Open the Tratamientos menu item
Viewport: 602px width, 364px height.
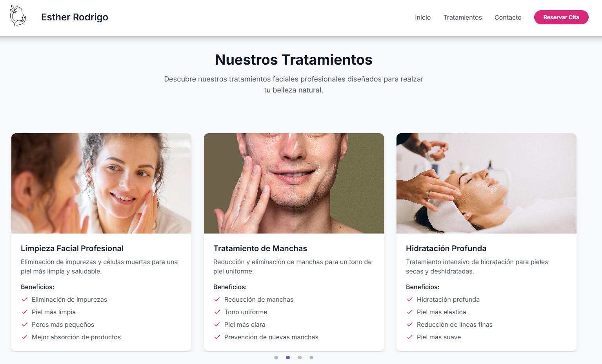coord(462,17)
